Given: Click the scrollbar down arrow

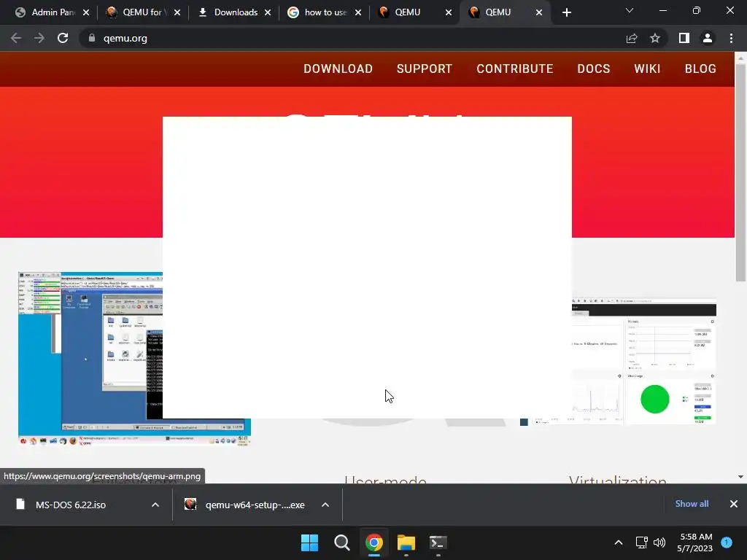Looking at the screenshot, I should [x=740, y=477].
